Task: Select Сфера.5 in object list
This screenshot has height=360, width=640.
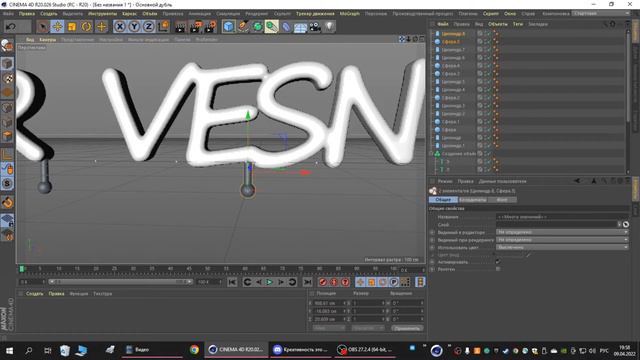Action: [x=450, y=42]
